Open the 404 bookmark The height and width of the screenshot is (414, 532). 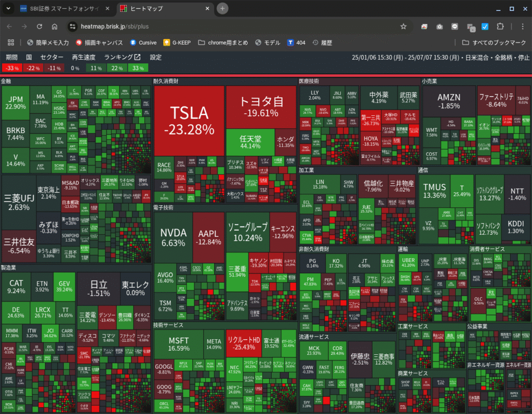(x=296, y=43)
